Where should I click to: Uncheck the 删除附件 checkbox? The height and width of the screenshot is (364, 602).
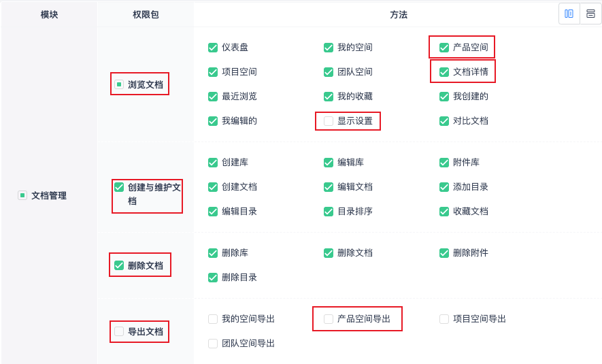[x=444, y=253]
